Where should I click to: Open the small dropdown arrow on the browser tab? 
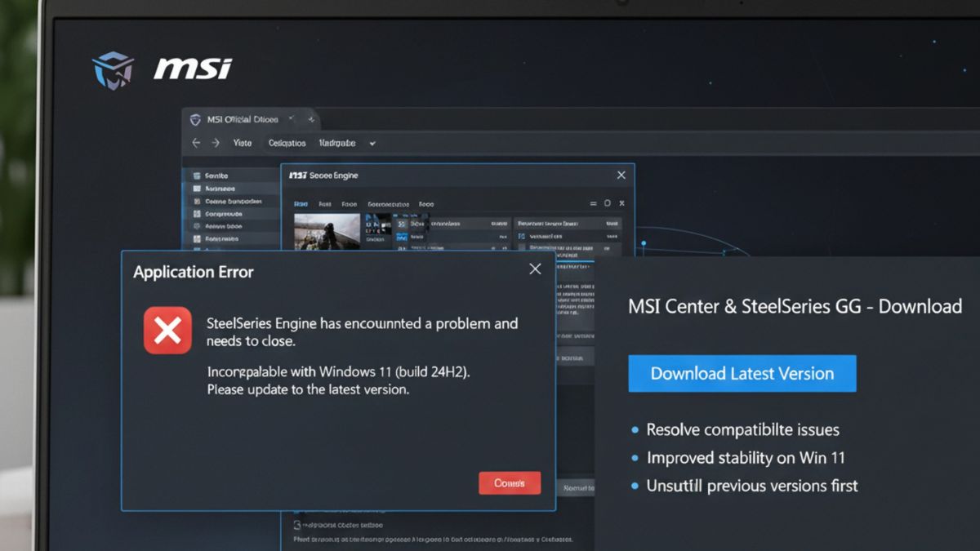coord(290,118)
